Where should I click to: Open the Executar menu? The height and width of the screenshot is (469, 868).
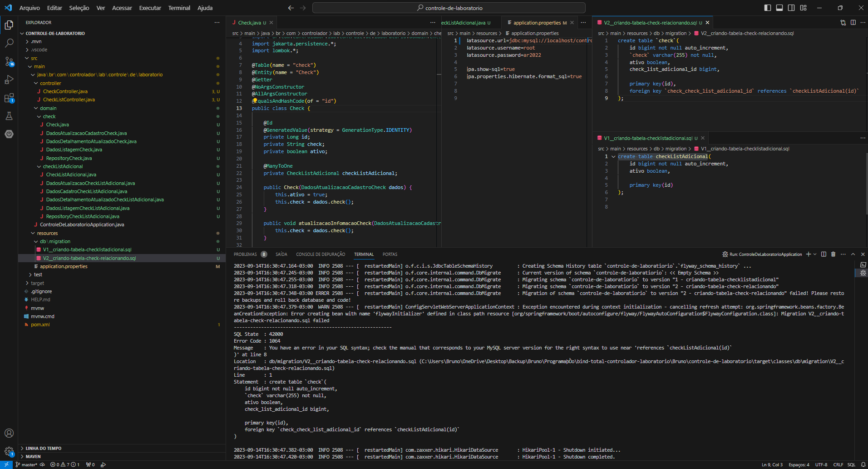click(150, 8)
